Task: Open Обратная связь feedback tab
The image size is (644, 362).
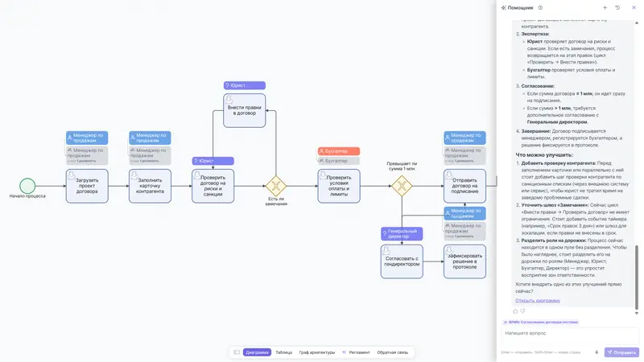Action: coord(393,352)
